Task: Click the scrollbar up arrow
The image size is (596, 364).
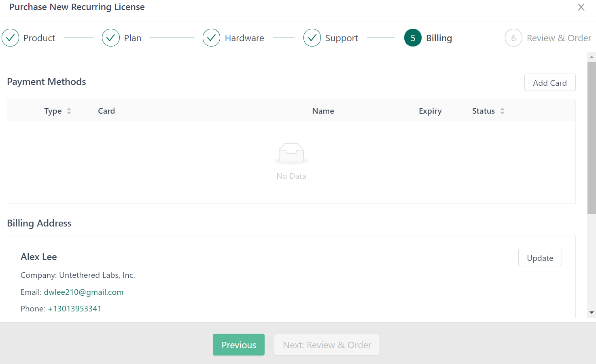Action: pyautogui.click(x=592, y=57)
